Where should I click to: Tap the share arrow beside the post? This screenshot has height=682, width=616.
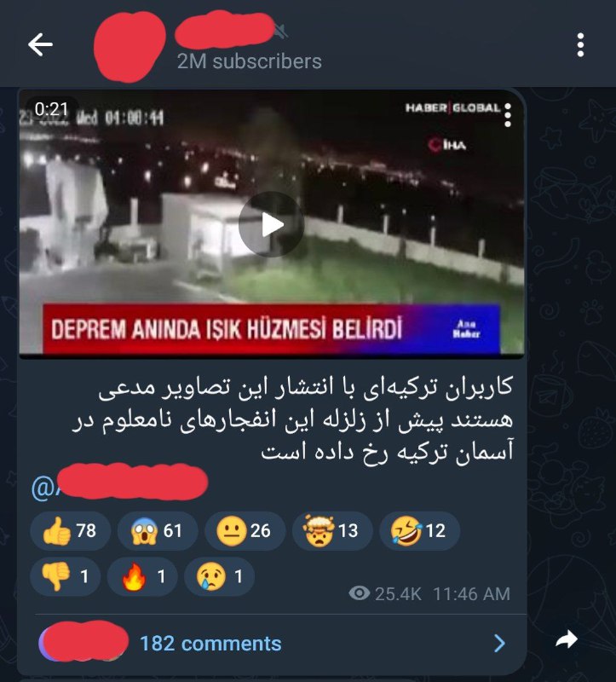[x=567, y=639]
